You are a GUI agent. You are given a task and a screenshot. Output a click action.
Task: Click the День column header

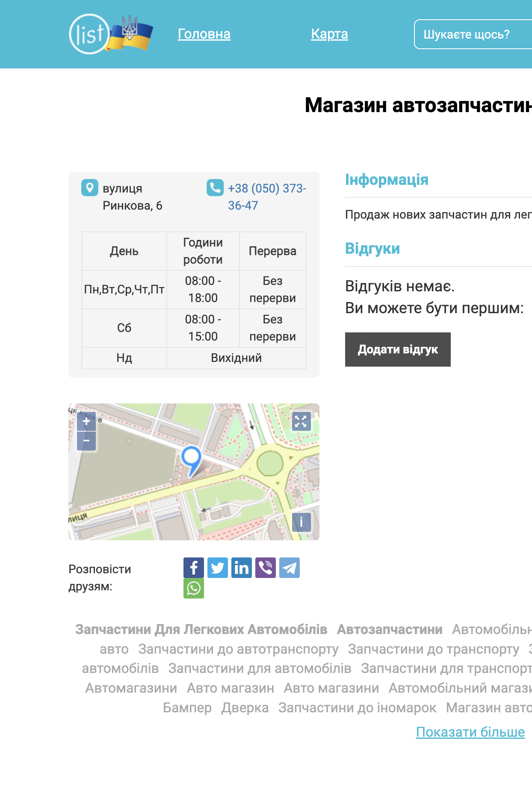(124, 251)
